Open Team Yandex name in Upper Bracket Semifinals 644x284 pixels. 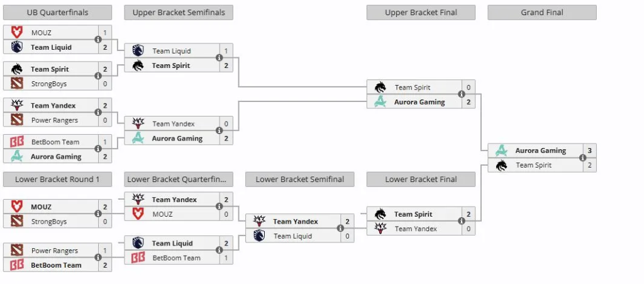[174, 124]
